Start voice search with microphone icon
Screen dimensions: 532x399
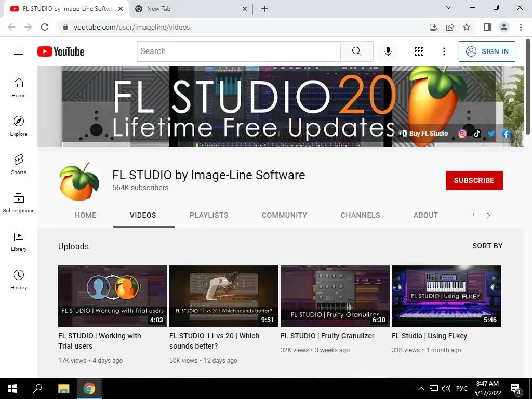pos(388,51)
